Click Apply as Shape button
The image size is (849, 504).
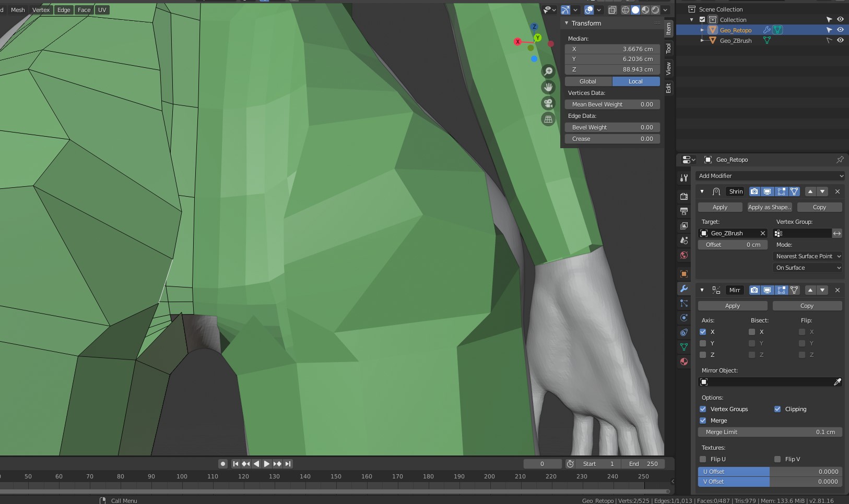click(769, 207)
